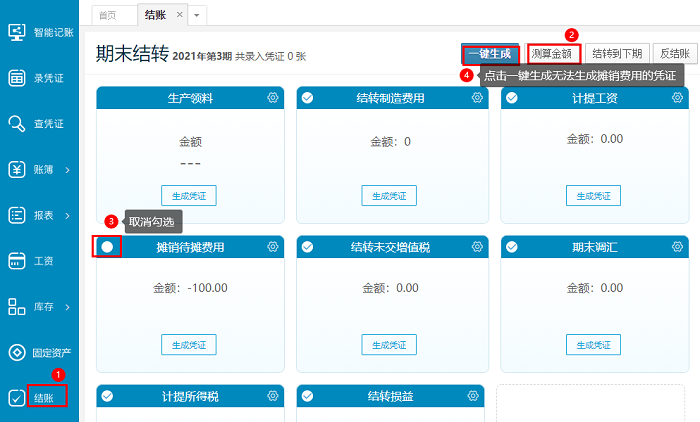Open 录凭证 voucher entry icon
The image size is (700, 422).
coord(17,78)
